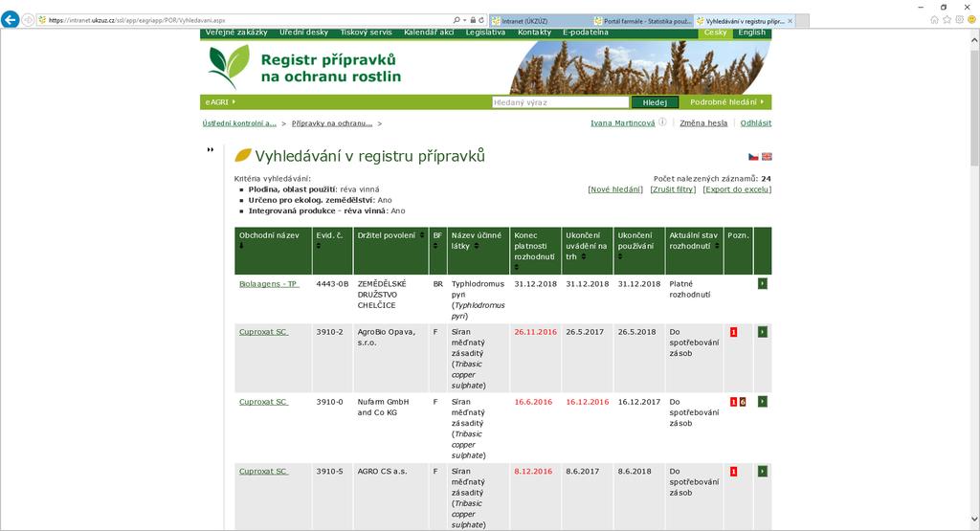980x531 pixels.
Task: Click the page vertical scrollbar down arrow
Action: pyautogui.click(x=974, y=520)
